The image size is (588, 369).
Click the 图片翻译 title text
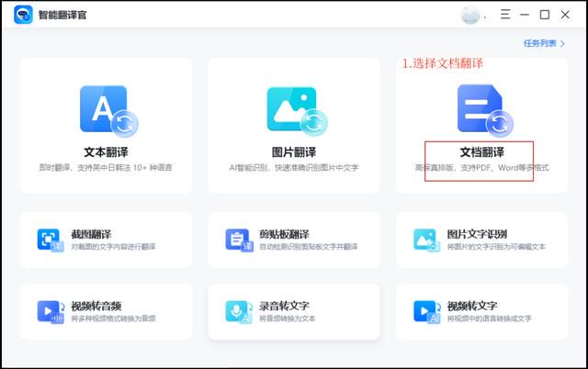click(x=294, y=152)
